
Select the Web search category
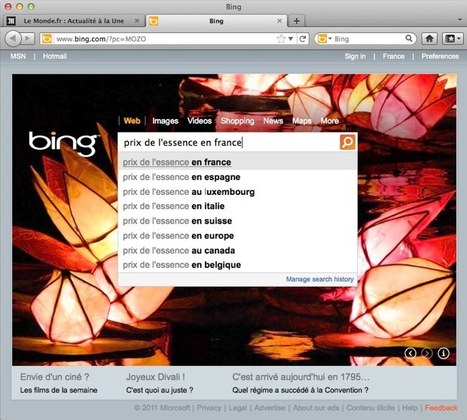pos(132,121)
